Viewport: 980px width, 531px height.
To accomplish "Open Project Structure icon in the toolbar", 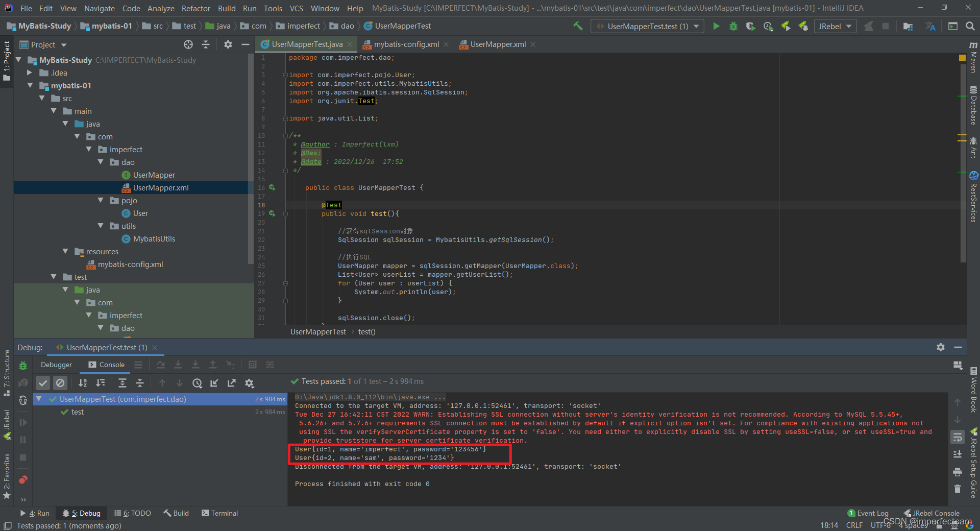I will point(908,26).
